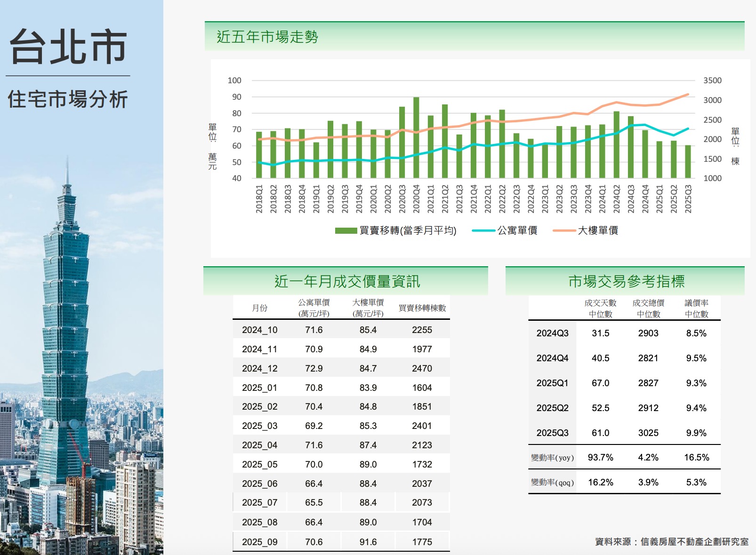Select the 2024_10 row in monthly table
756x555 pixels.
click(x=341, y=330)
